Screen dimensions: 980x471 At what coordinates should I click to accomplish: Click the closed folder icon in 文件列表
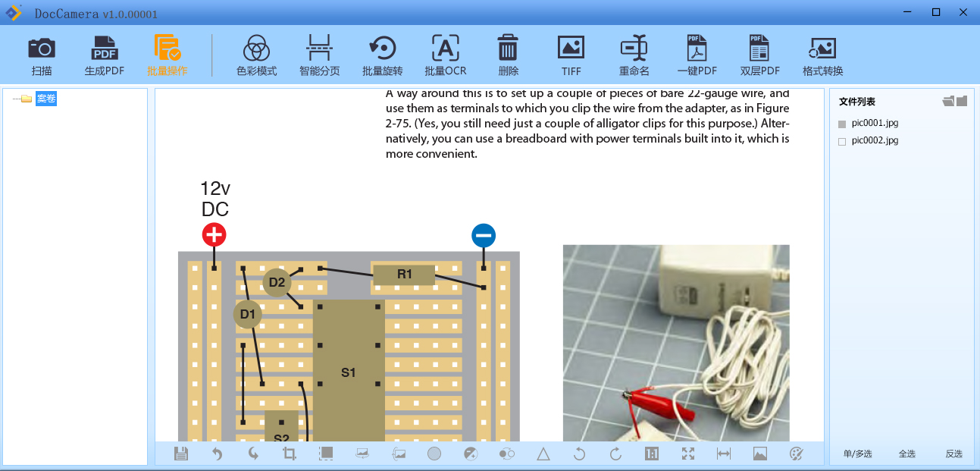click(962, 101)
